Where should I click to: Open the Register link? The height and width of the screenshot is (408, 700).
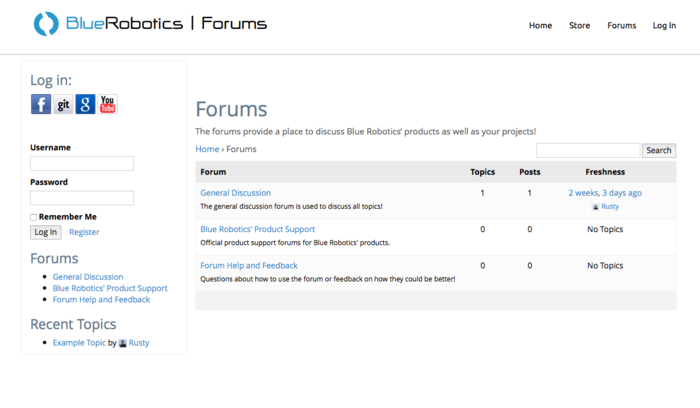click(84, 232)
